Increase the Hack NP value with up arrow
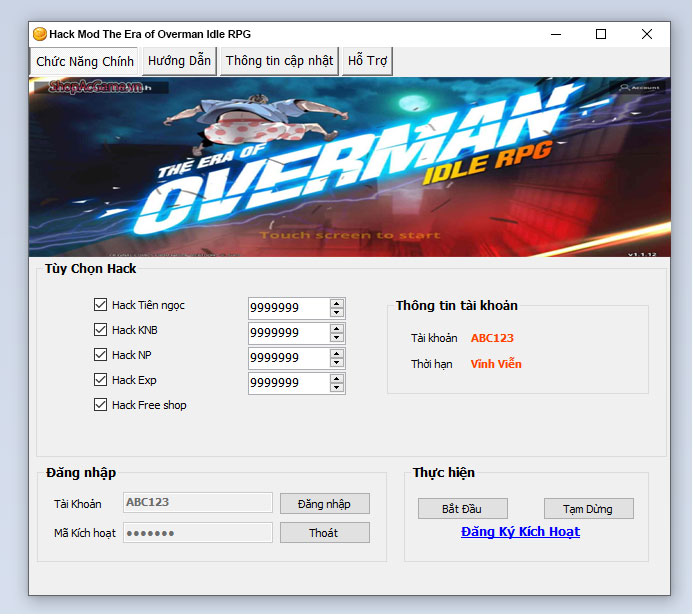Screen dimensions: 693x616 337,354
